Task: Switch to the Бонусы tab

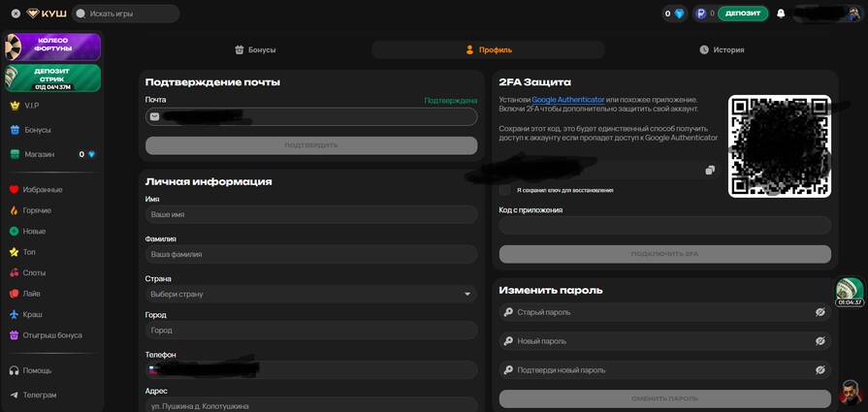Action: coord(255,49)
